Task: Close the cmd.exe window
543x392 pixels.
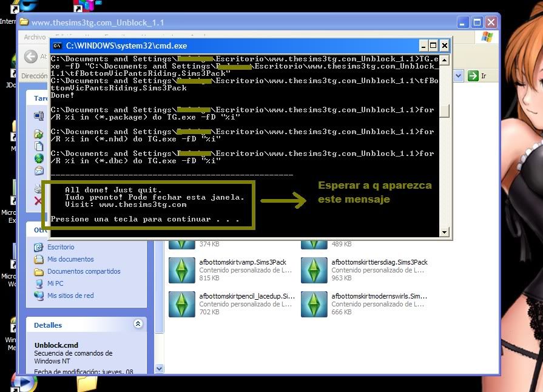Action: click(x=445, y=46)
